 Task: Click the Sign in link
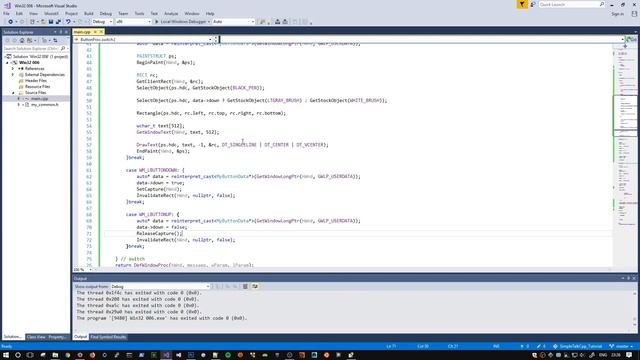618,14
